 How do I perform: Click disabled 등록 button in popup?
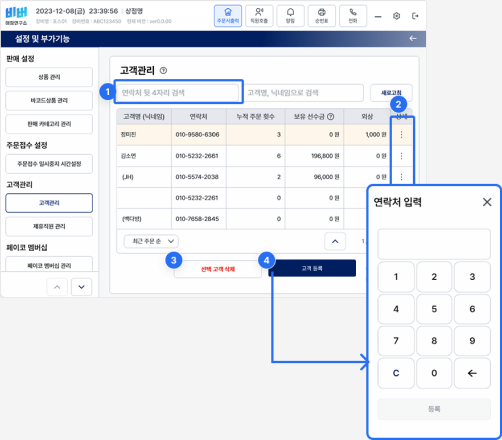pos(434,409)
